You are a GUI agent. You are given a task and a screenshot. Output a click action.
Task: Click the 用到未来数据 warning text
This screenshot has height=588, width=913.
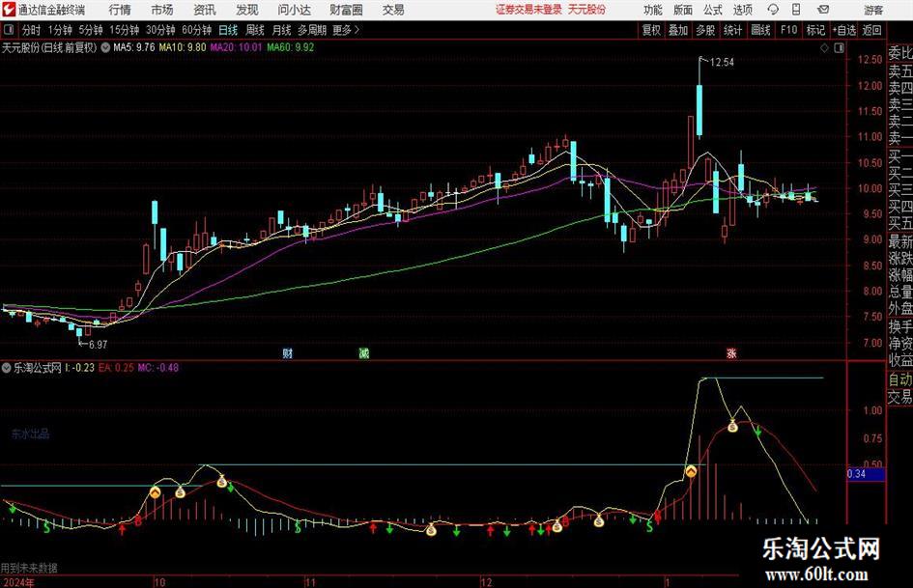click(29, 568)
